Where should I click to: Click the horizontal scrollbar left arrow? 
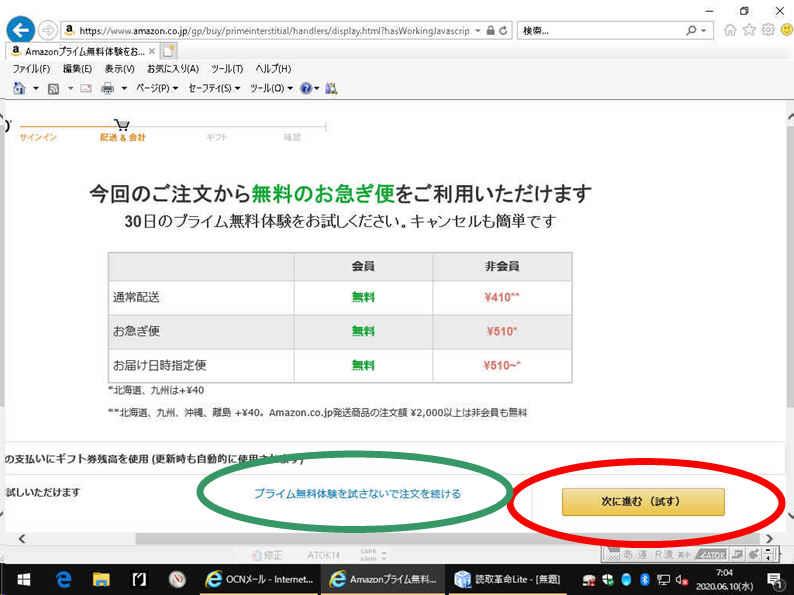click(x=21, y=538)
